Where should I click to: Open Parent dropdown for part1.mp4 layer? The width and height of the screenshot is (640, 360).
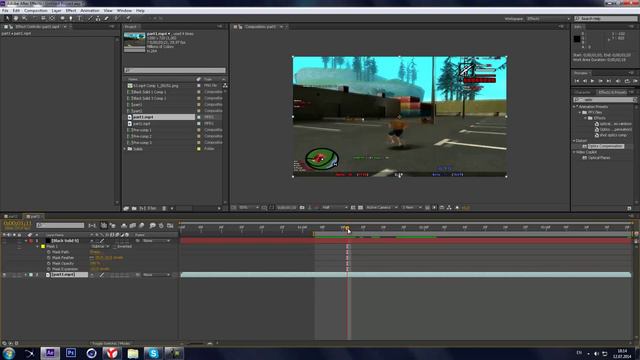(x=156, y=275)
